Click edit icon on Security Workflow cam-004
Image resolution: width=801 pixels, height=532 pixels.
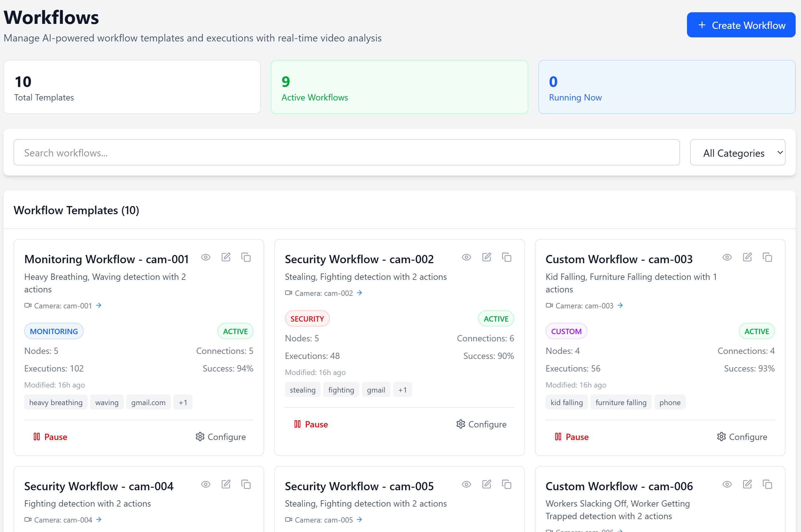pyautogui.click(x=226, y=484)
